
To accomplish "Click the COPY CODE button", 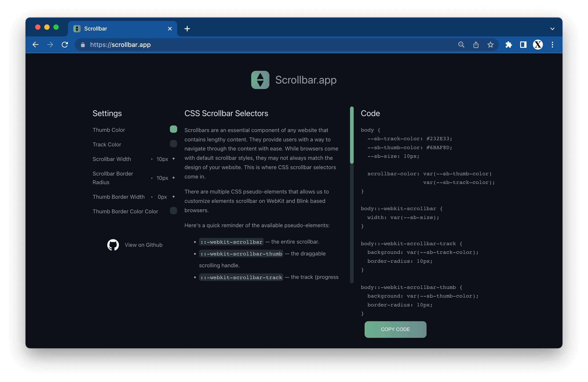I will point(395,329).
